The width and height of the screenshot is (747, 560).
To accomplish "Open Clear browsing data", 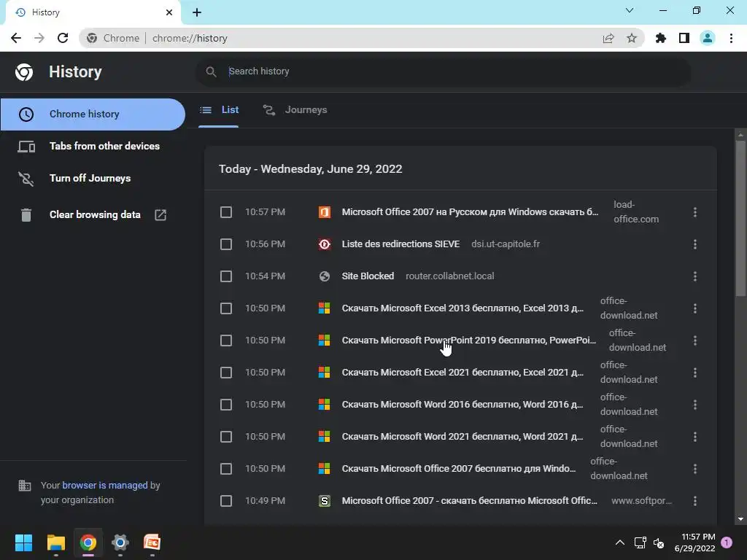I will tap(93, 215).
